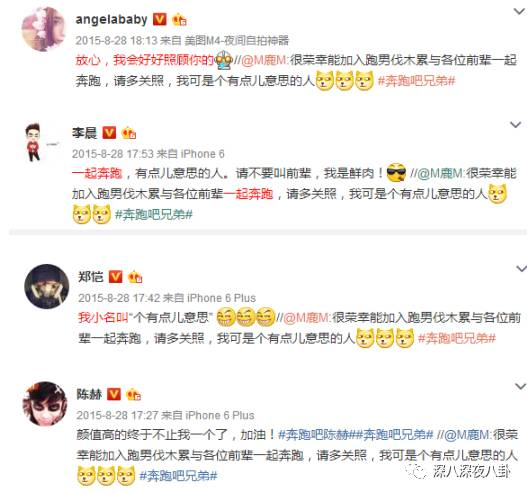Open angelababy's profile avatar
This screenshot has width=527, height=494.
(x=43, y=29)
